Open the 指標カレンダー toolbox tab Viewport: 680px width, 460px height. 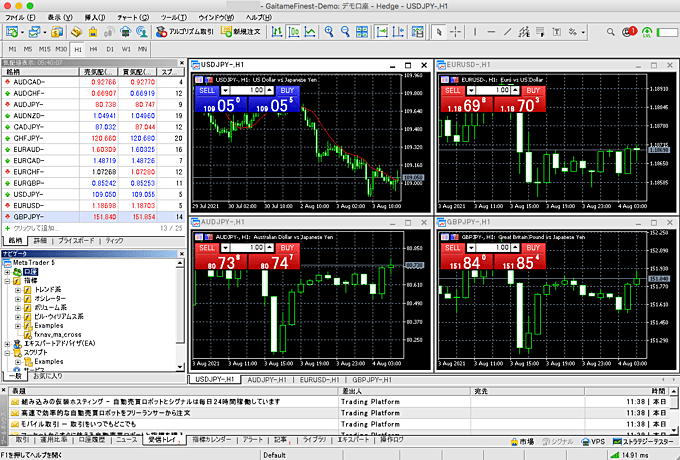click(212, 440)
